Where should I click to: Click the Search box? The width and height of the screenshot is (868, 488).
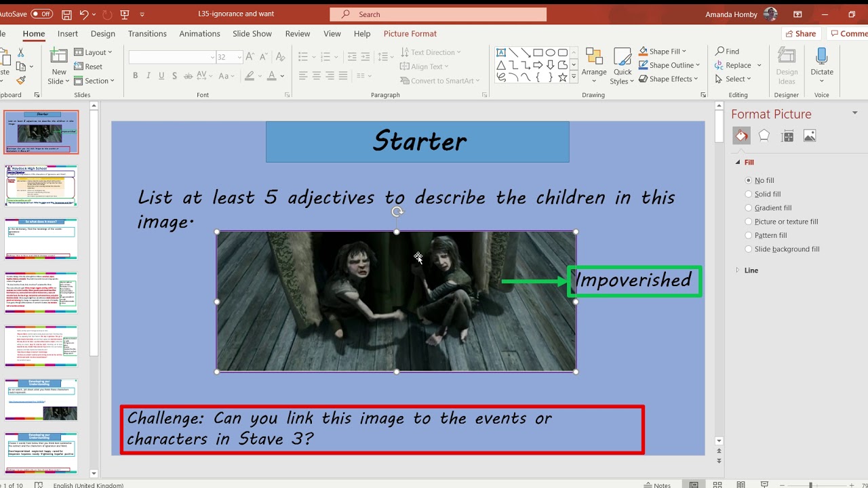pos(438,14)
